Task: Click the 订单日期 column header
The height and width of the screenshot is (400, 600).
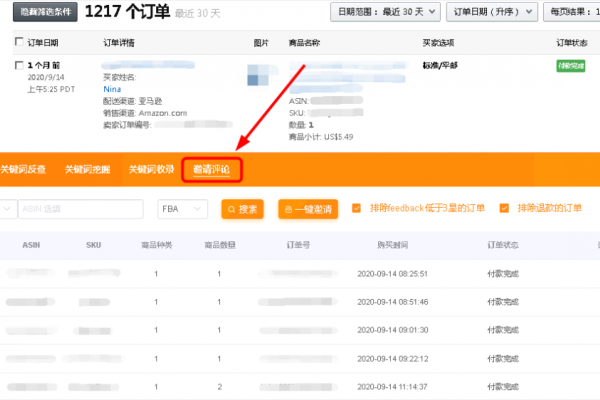Action: coord(43,42)
